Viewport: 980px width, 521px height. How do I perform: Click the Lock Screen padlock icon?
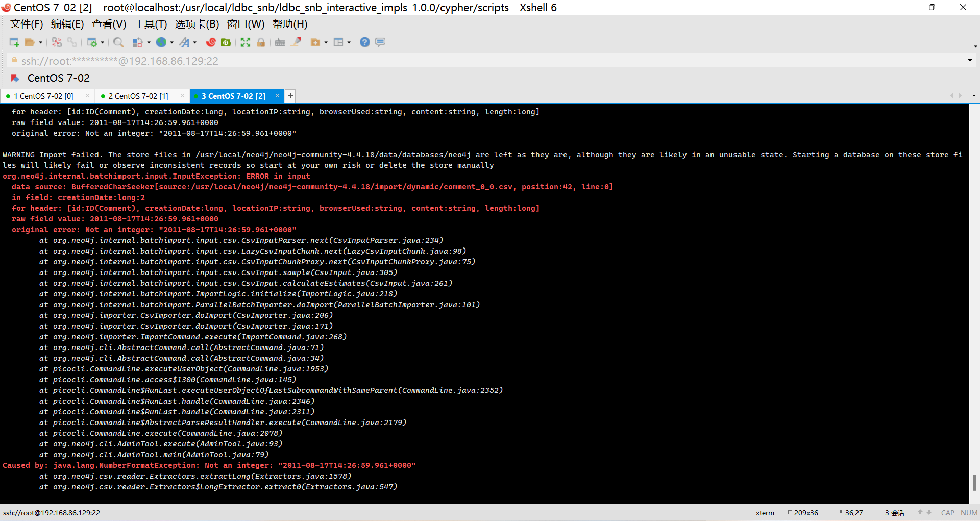click(261, 42)
